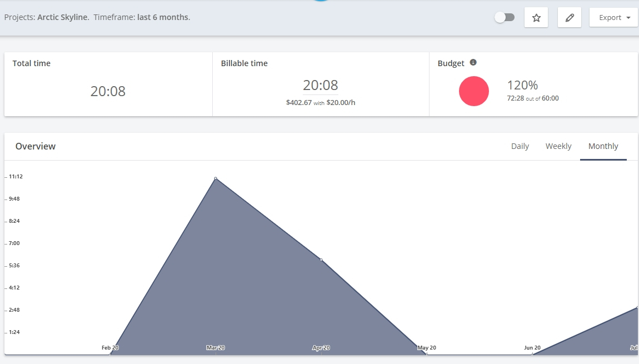Viewport: 639px width, 364px height.
Task: Select the Mar 20 peak data point
Action: coord(216,178)
